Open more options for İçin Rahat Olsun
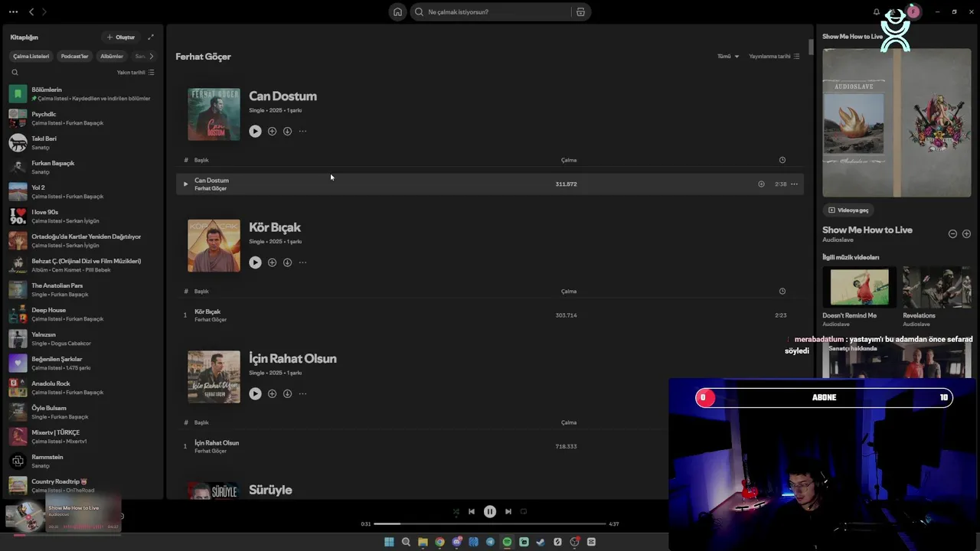 302,393
